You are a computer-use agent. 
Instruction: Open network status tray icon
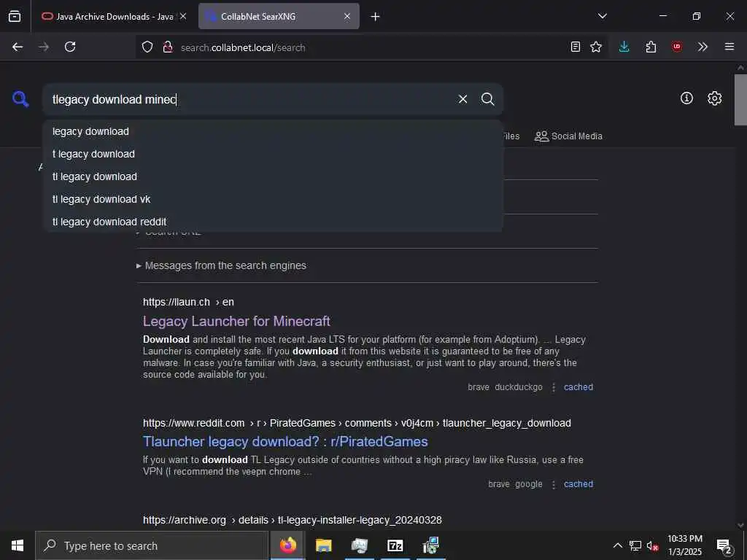(635, 545)
